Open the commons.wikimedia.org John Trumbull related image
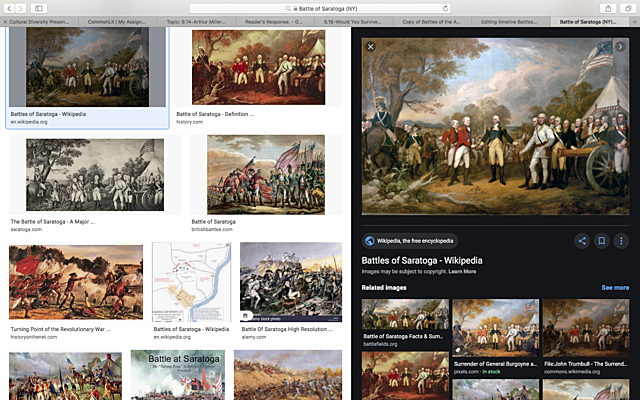640x400 pixels. click(586, 328)
